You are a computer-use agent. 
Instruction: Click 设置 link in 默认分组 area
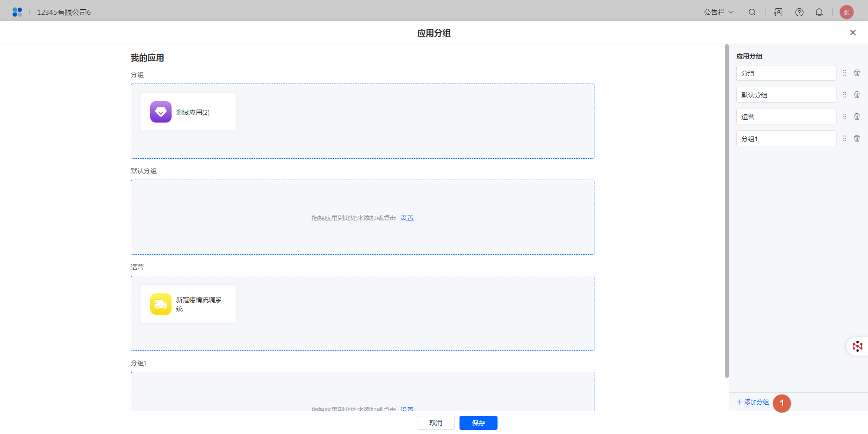coord(407,218)
